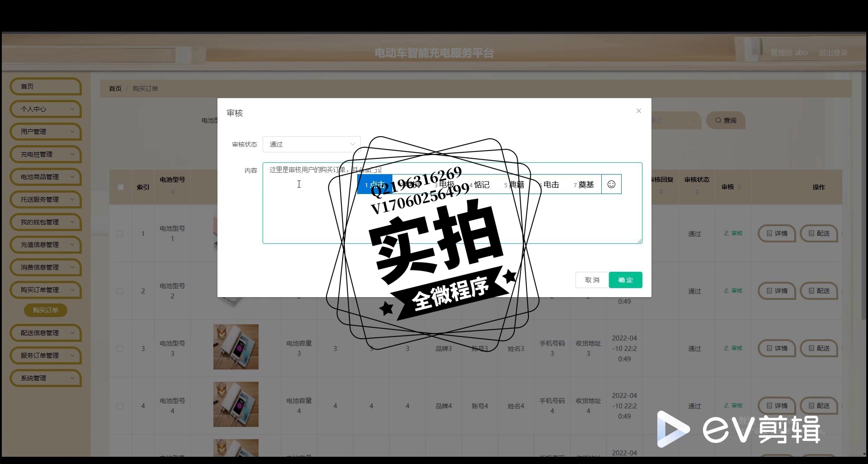Choose IME candidate 5 典籍
The height and width of the screenshot is (464, 868).
(514, 185)
